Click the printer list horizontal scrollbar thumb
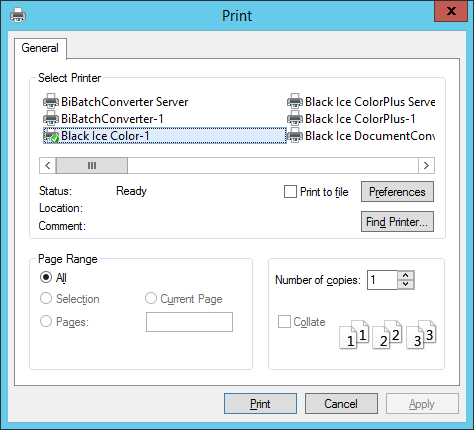474x430 pixels. click(92, 166)
